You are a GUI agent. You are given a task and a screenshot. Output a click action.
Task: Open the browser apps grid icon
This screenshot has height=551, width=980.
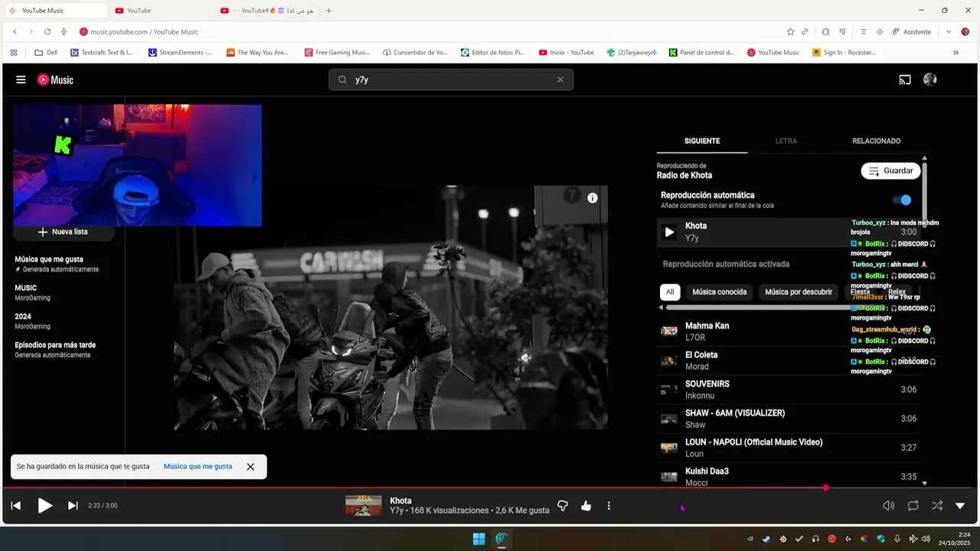click(14, 53)
